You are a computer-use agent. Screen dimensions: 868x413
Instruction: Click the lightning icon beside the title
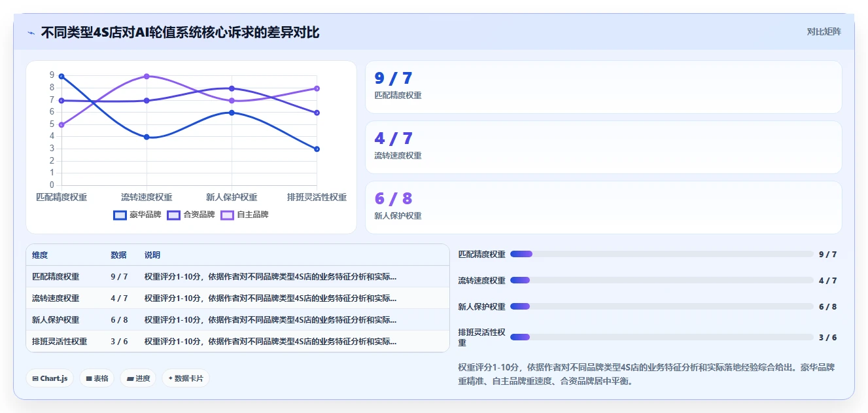point(31,33)
